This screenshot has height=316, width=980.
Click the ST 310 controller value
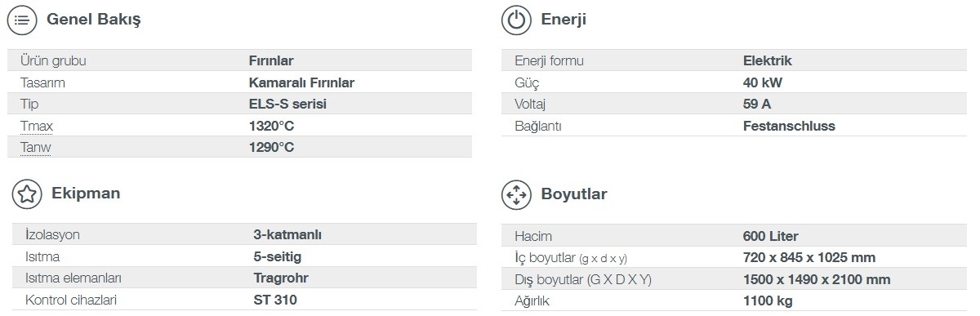tap(275, 300)
